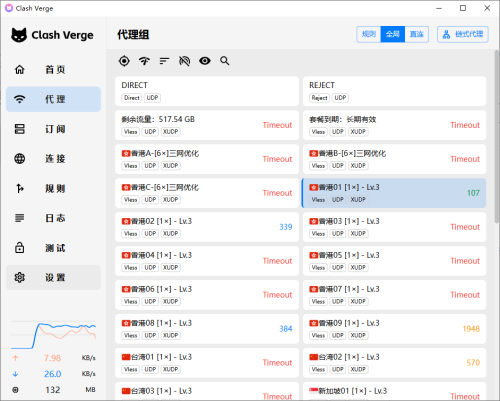Image resolution: width=500 pixels, height=401 pixels.
Task: Select the 香港A-[6×]三网优化 proxy
Action: coord(207,159)
